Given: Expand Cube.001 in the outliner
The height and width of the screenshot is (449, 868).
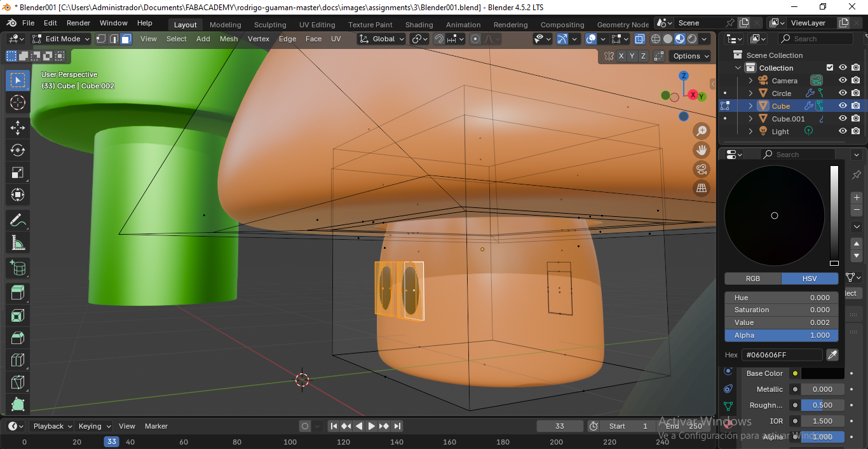Looking at the screenshot, I should click(750, 118).
